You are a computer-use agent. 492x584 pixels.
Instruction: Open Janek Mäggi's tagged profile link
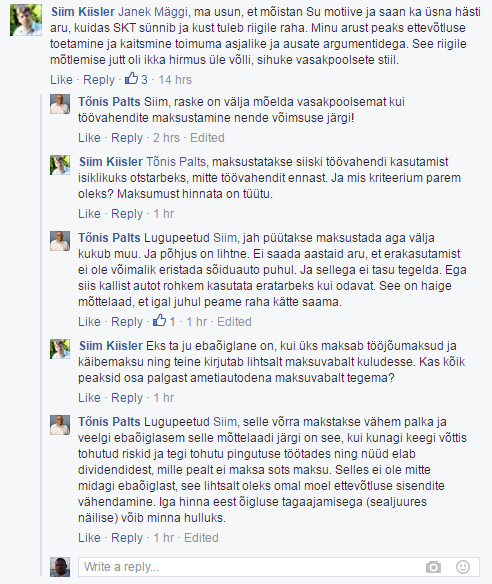point(153,12)
